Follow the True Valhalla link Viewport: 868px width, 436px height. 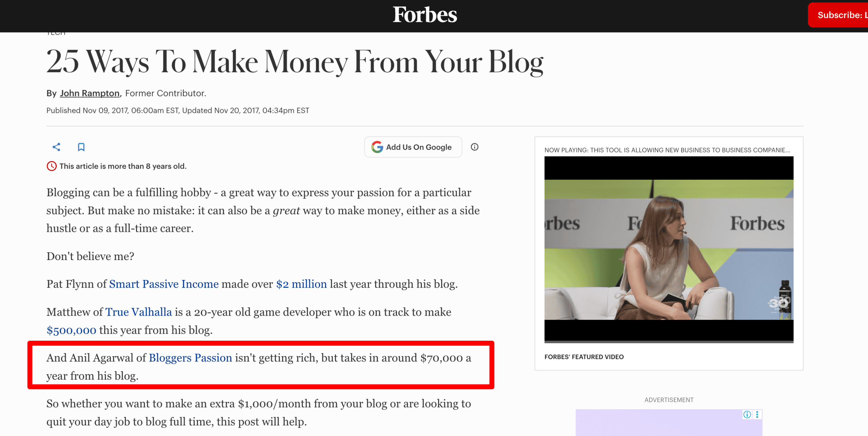pyautogui.click(x=138, y=312)
